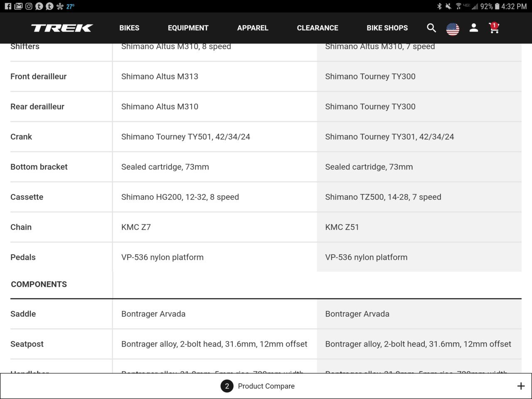Image resolution: width=532 pixels, height=399 pixels.
Task: Select Shimano Tourney TY501, 42/34/24 cell
Action: click(215, 137)
